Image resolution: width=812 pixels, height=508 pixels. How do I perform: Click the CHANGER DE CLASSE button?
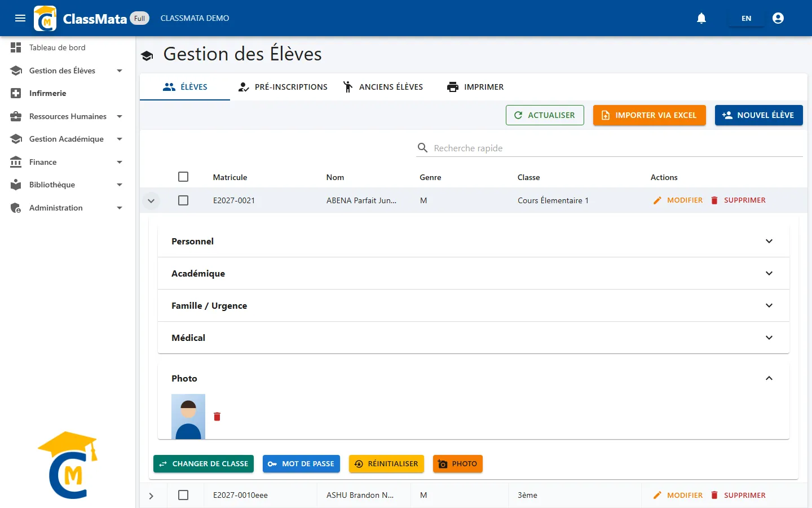(x=204, y=464)
